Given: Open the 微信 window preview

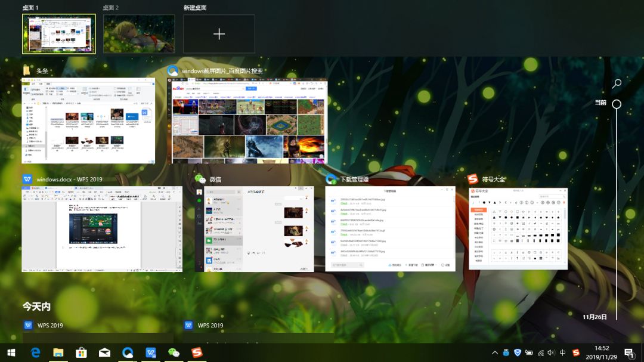Looking at the screenshot, I should tap(254, 229).
